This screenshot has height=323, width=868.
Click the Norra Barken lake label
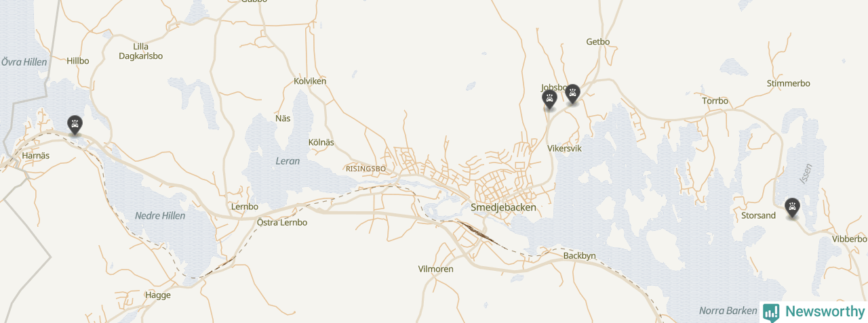click(x=728, y=311)
